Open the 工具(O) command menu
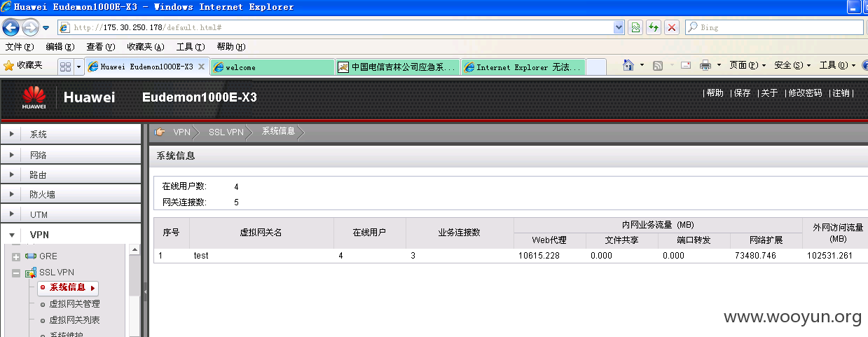868x337 pixels. (x=837, y=65)
